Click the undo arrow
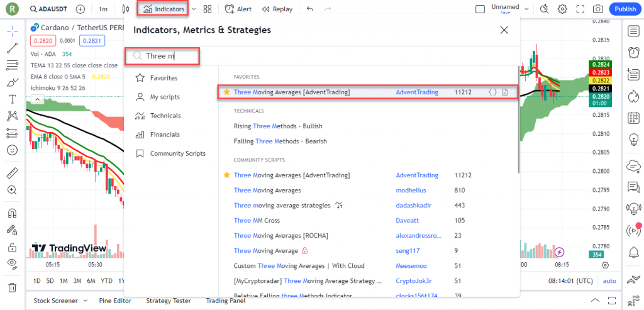644x310 pixels. tap(310, 9)
